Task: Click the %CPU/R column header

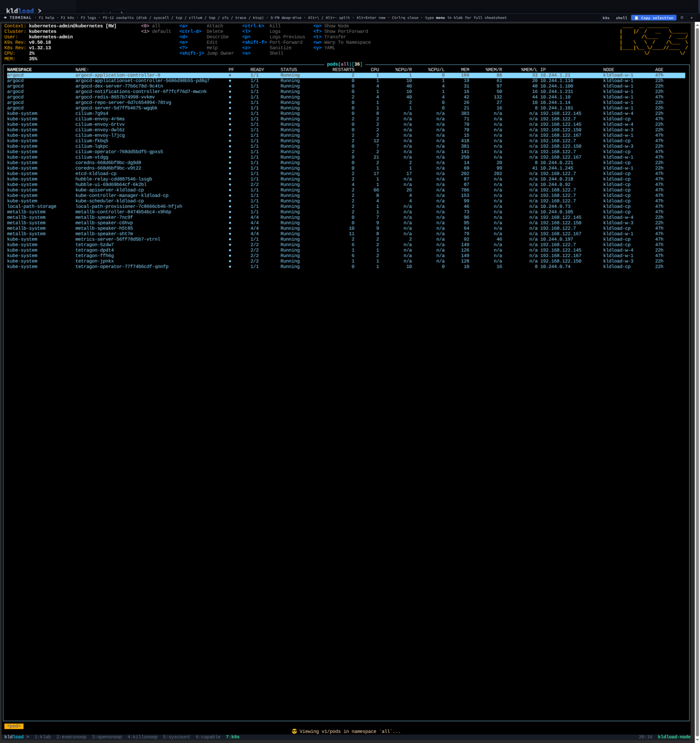Action: (x=403, y=69)
